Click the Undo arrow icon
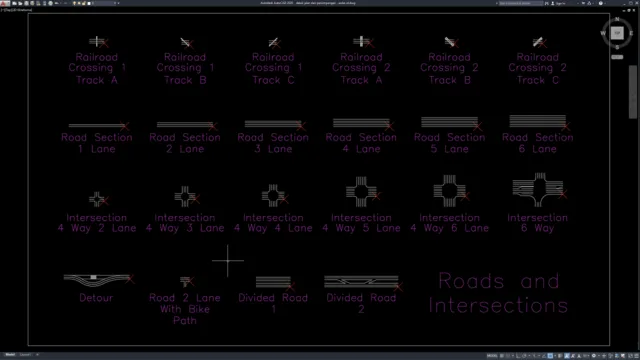This screenshot has height=360, width=640. 57,3
